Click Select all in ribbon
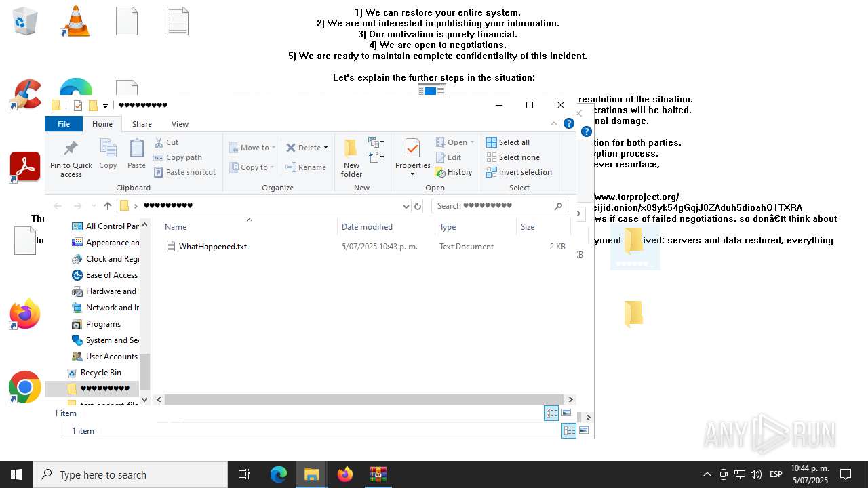 508,142
